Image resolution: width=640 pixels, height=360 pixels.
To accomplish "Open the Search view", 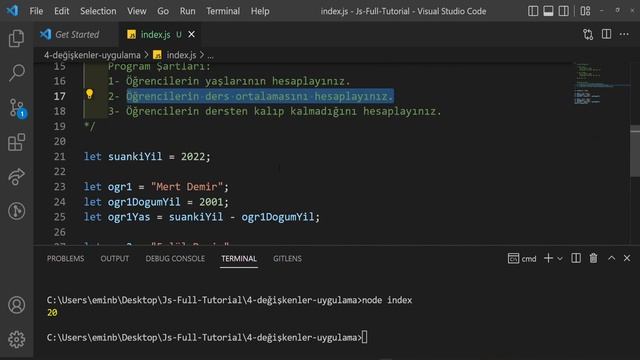I will coord(16,73).
